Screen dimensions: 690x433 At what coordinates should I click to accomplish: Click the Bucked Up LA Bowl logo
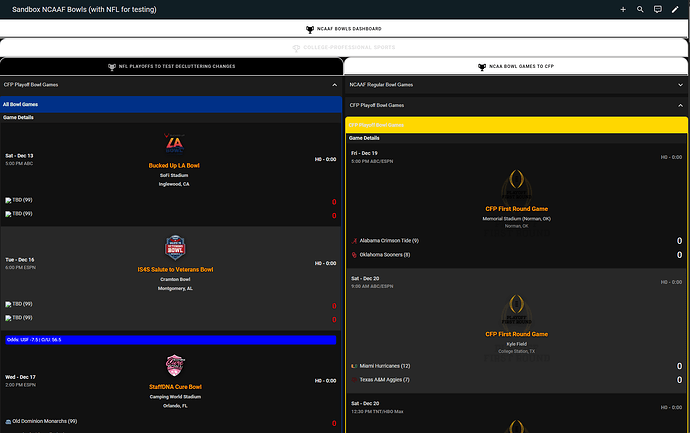click(174, 144)
